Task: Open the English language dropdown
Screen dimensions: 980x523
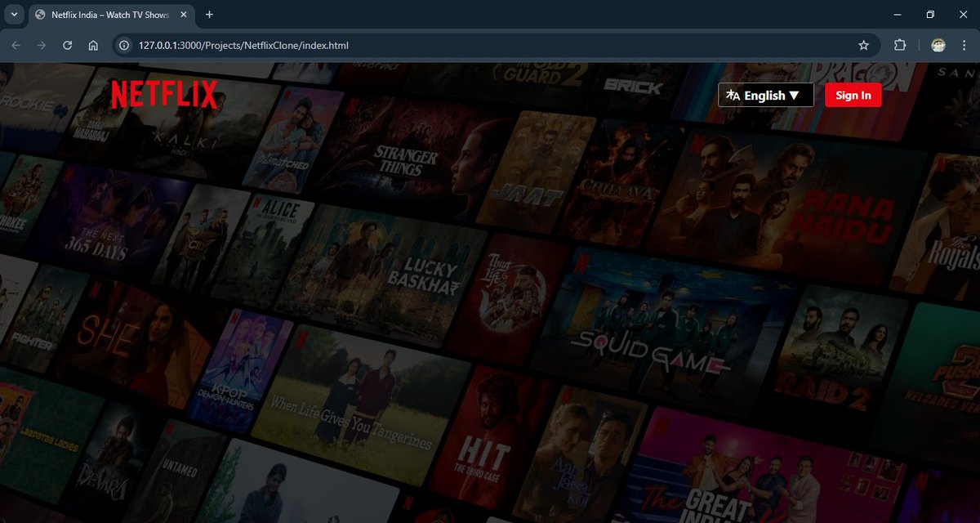Action: 766,95
